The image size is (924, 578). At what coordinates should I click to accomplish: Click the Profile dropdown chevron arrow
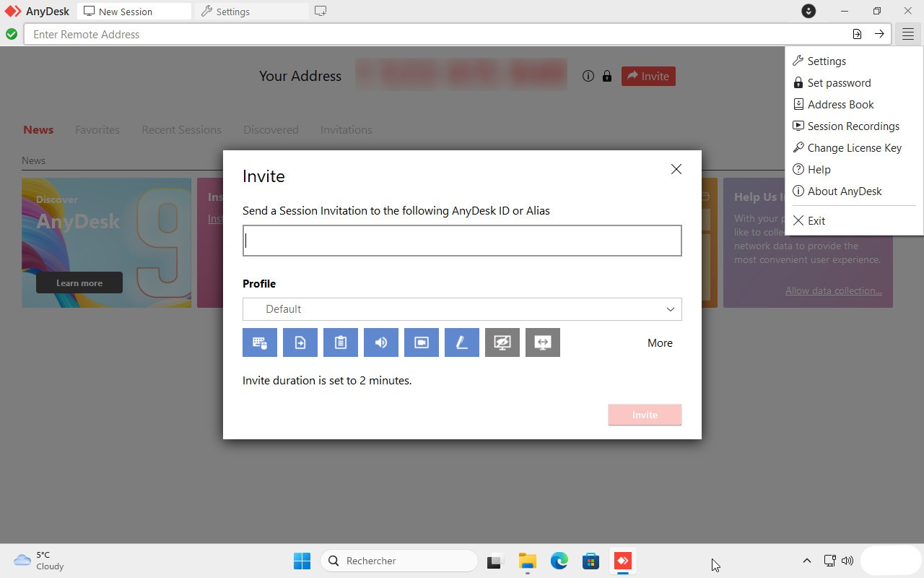(x=670, y=309)
